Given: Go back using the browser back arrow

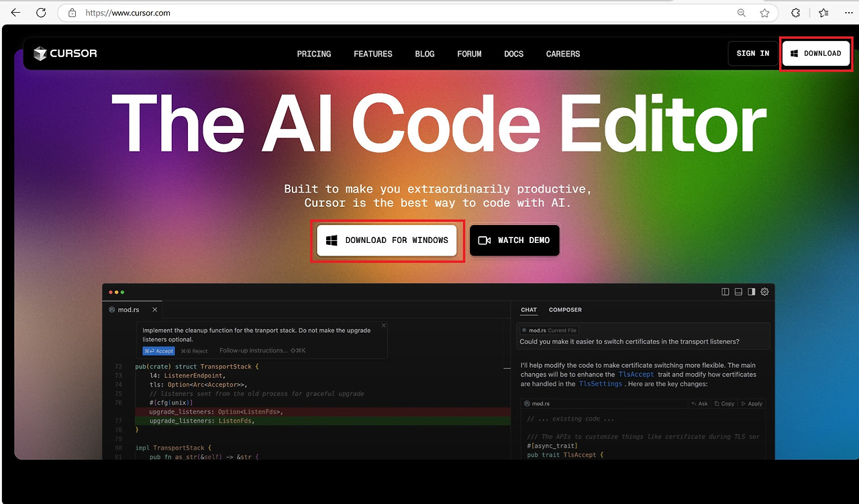Looking at the screenshot, I should [x=16, y=13].
